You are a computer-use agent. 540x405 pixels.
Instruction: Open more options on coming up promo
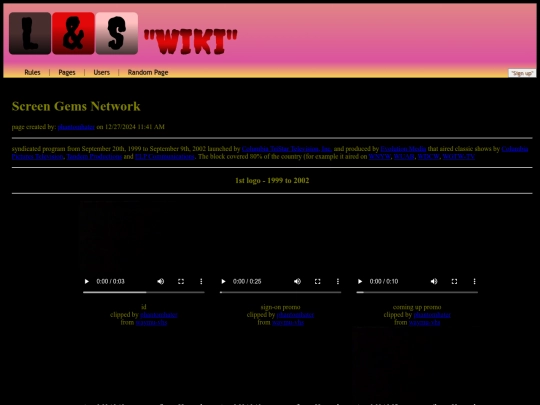pos(475,281)
